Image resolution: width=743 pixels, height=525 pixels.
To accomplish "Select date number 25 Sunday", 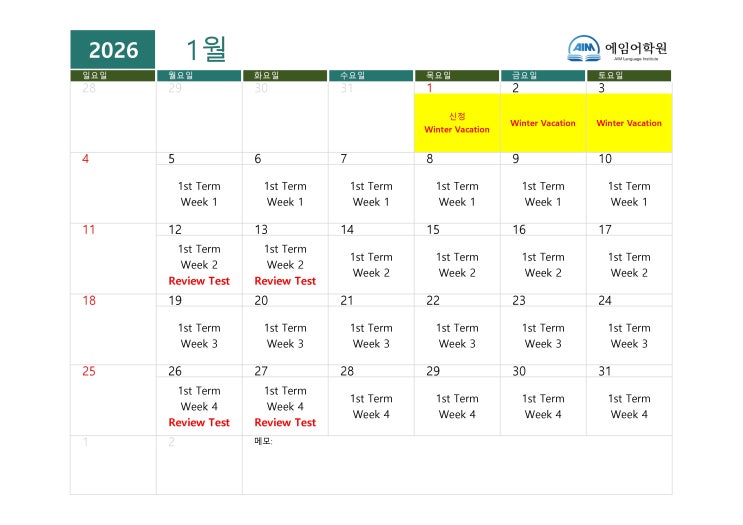I will 89,371.
